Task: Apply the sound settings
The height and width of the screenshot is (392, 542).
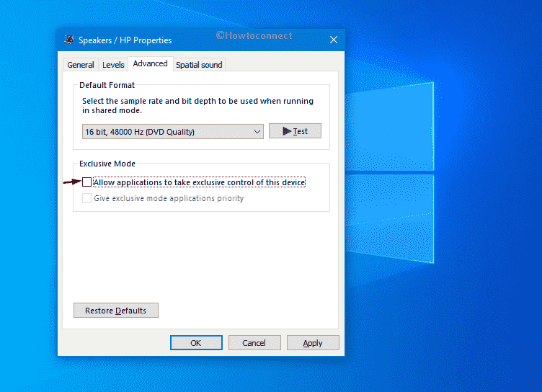Action: coord(313,342)
